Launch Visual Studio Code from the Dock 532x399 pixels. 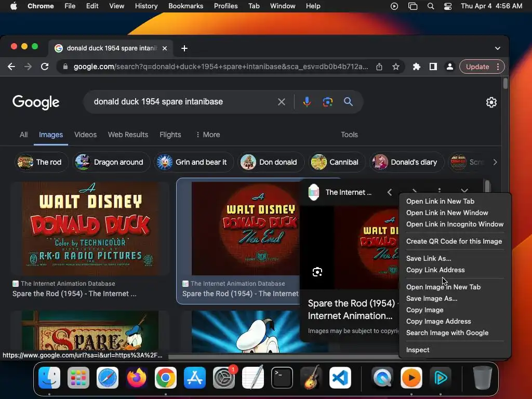tap(340, 378)
